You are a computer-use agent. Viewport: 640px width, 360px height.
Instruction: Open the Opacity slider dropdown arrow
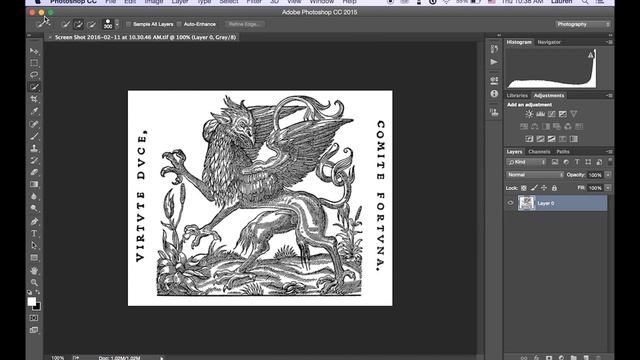(608, 175)
